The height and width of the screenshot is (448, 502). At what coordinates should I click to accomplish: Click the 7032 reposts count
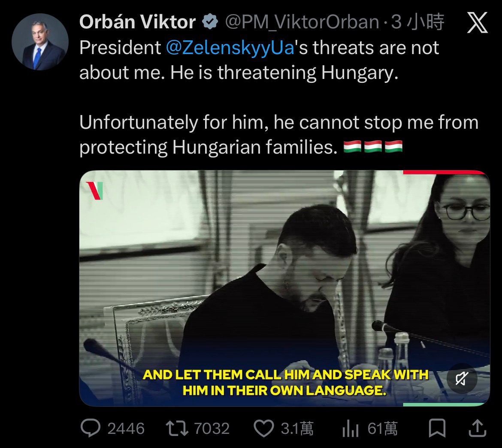(x=212, y=428)
